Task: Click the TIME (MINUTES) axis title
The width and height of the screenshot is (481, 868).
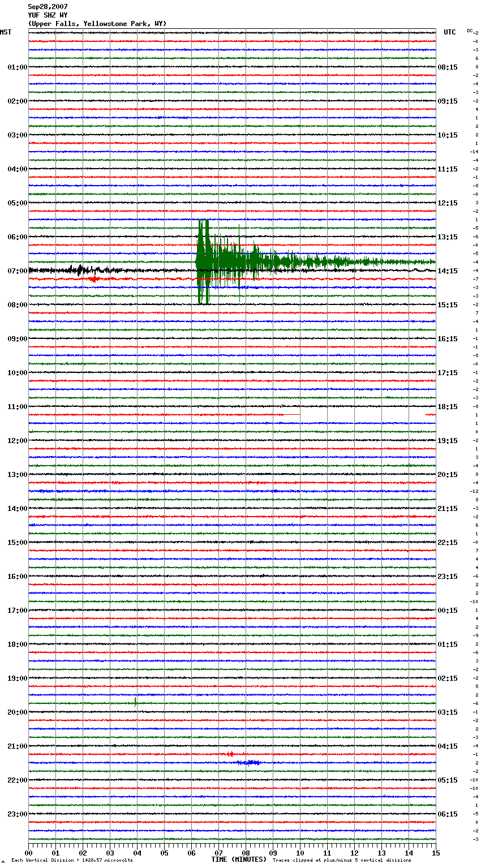Action: (x=239, y=860)
